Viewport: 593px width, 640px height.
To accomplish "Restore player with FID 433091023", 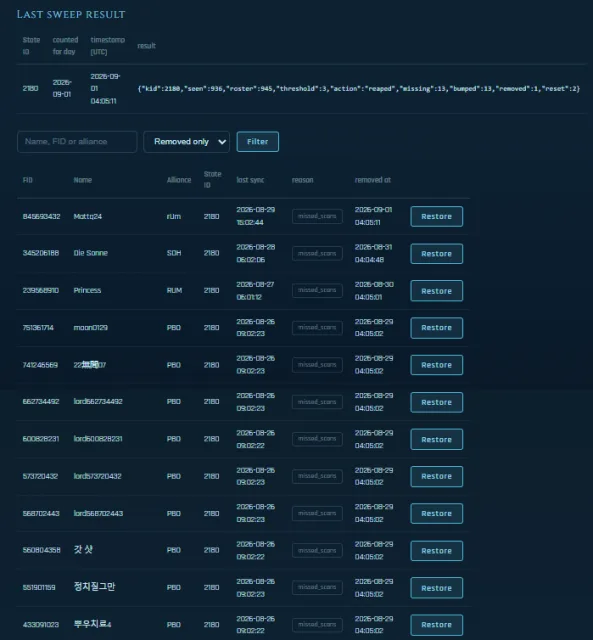I will pyautogui.click(x=437, y=625).
